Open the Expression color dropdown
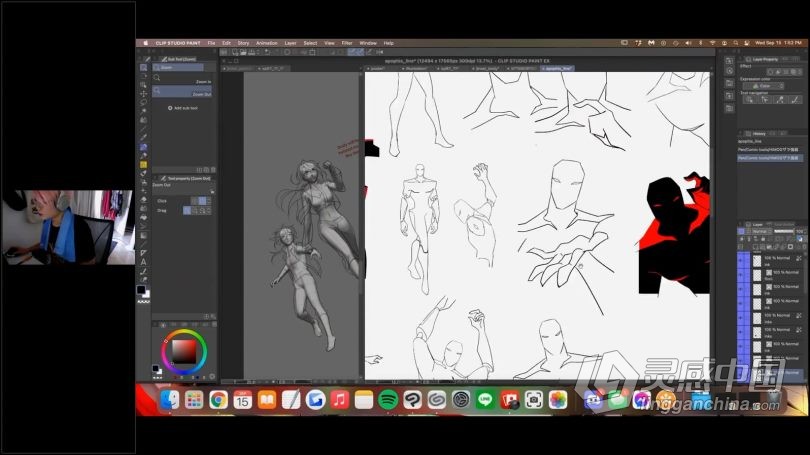The height and width of the screenshot is (455, 810). tap(763, 86)
